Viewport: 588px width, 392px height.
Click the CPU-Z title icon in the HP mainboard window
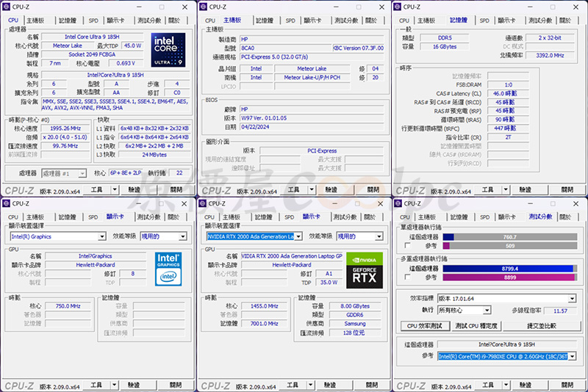point(204,7)
